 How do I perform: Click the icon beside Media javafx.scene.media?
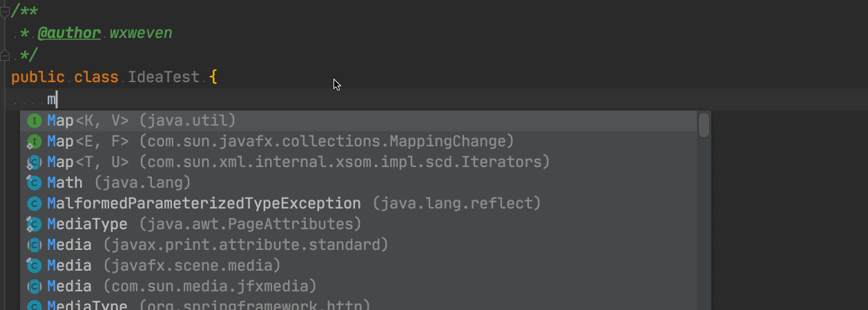click(34, 266)
